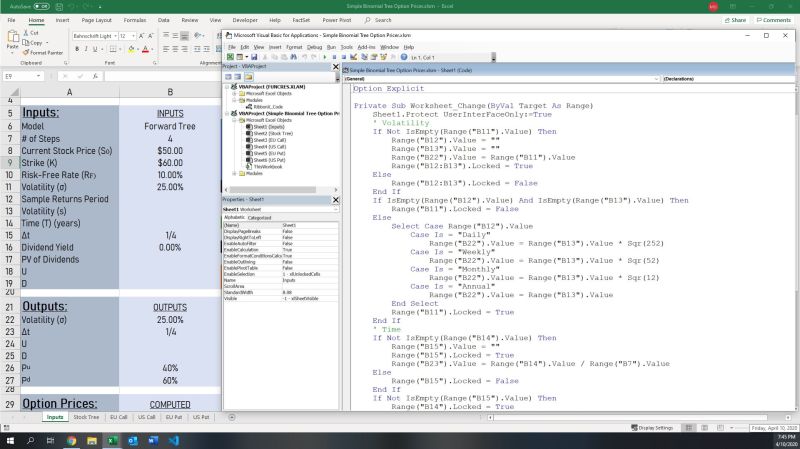Click the Share button in Excel
The height and width of the screenshot is (449, 800).
(x=735, y=20)
